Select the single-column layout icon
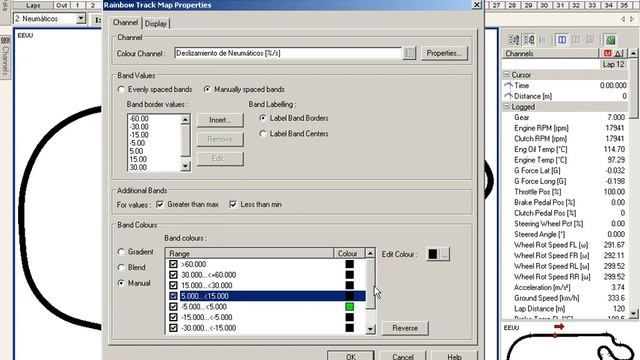640x360 pixels. pos(576,40)
